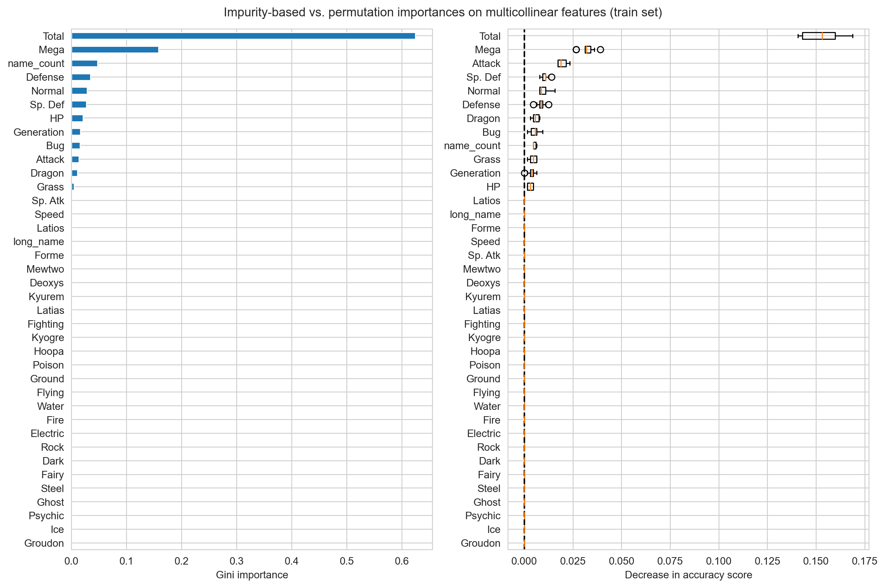Click the Attack boxplot in permutation chart
Image resolution: width=885 pixels, height=588 pixels.
[562, 63]
